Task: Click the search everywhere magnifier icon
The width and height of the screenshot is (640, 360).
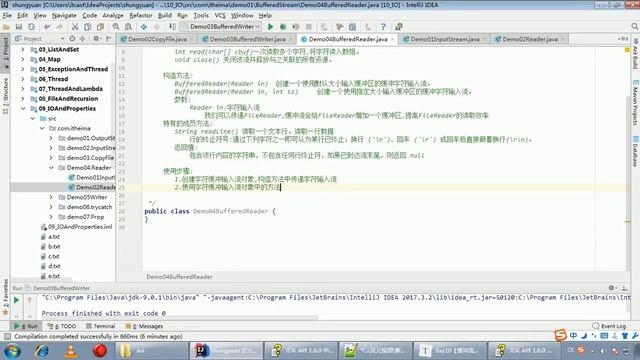Action: tap(635, 27)
